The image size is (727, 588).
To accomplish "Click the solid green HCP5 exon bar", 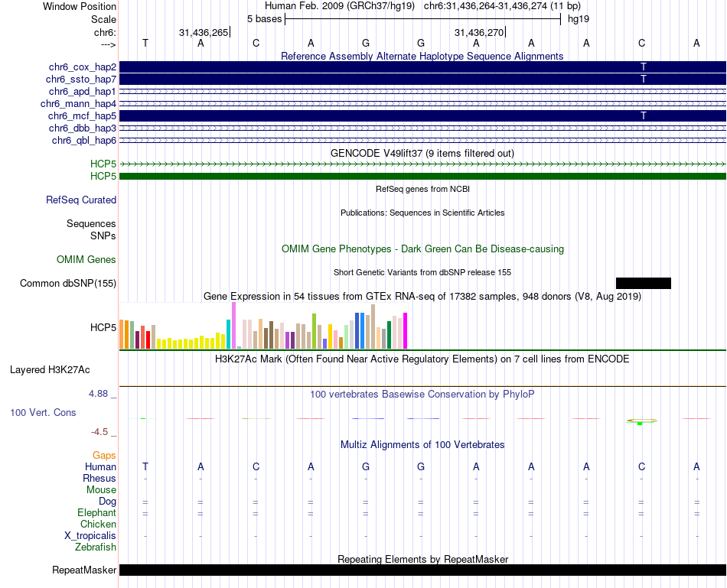I will [x=422, y=176].
